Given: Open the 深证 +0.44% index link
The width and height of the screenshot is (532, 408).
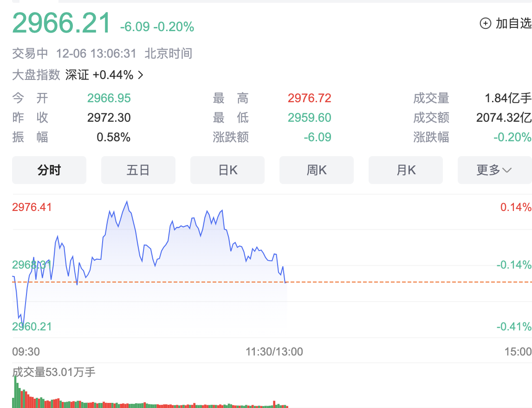Looking at the screenshot, I should (x=99, y=75).
